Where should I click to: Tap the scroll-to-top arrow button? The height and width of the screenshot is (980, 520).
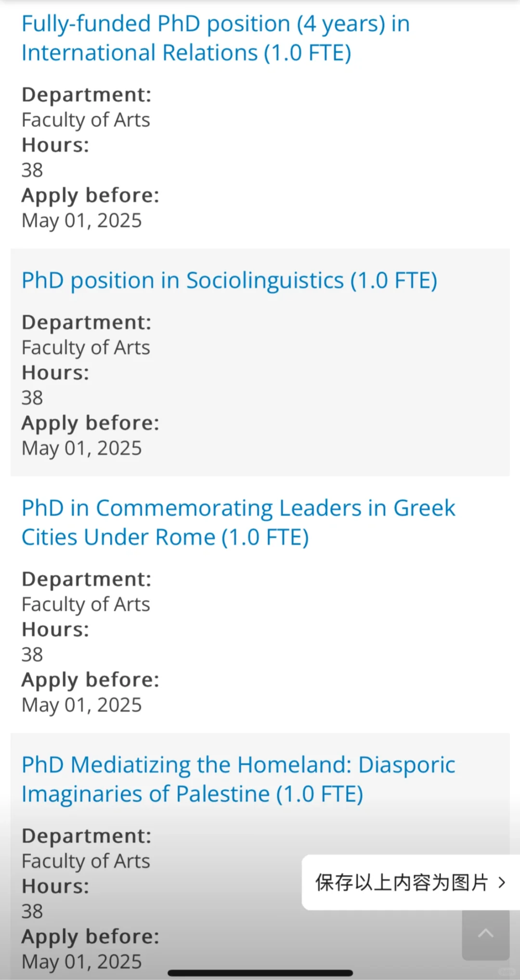click(485, 934)
